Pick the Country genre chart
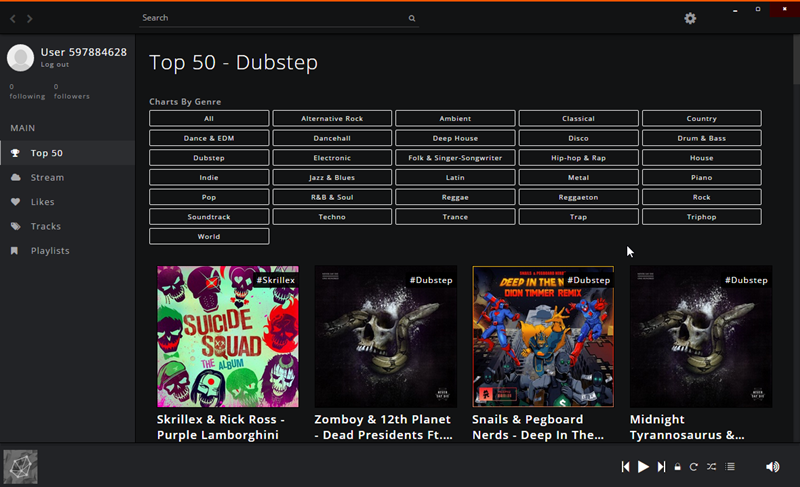Viewport: 800px width, 487px height. pyautogui.click(x=702, y=118)
